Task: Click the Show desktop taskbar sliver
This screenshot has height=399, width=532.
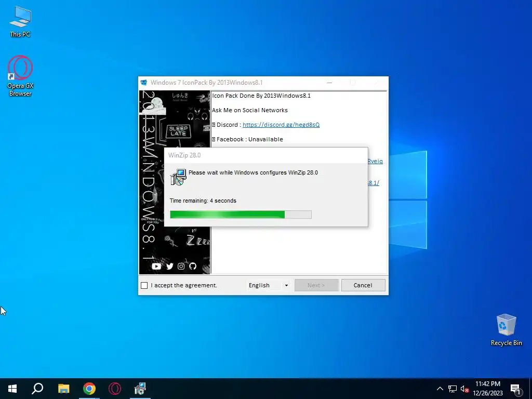Action: click(530, 389)
